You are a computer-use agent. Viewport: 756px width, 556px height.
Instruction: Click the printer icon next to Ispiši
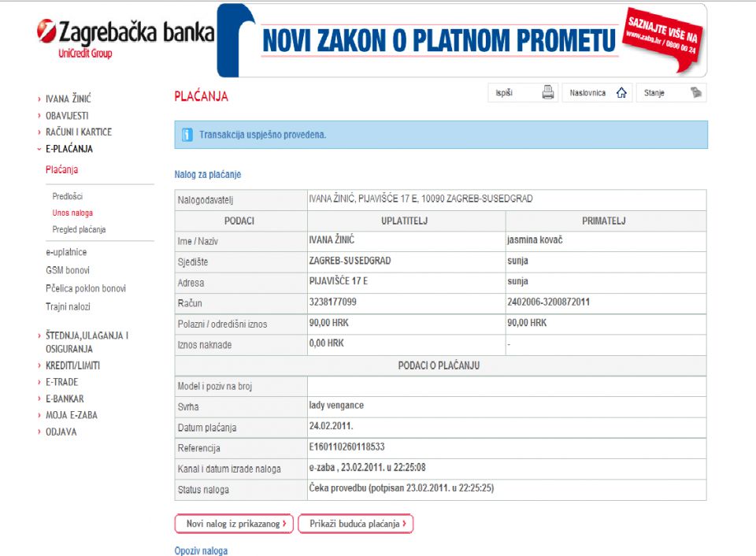(x=548, y=92)
